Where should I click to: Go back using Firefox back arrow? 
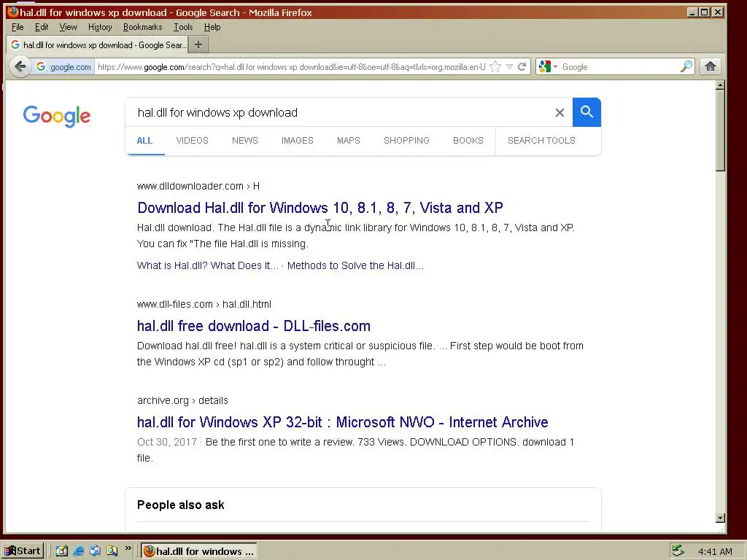20,66
